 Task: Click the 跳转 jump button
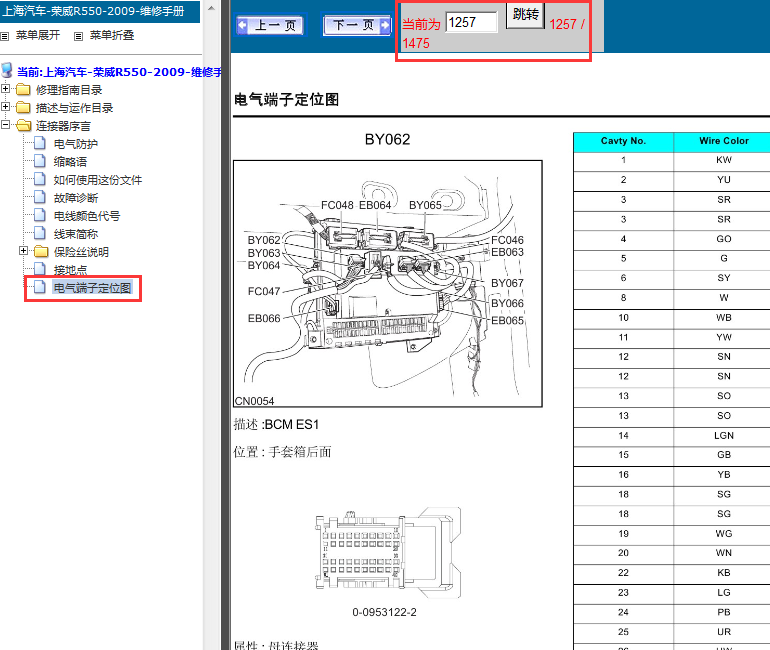[x=525, y=15]
